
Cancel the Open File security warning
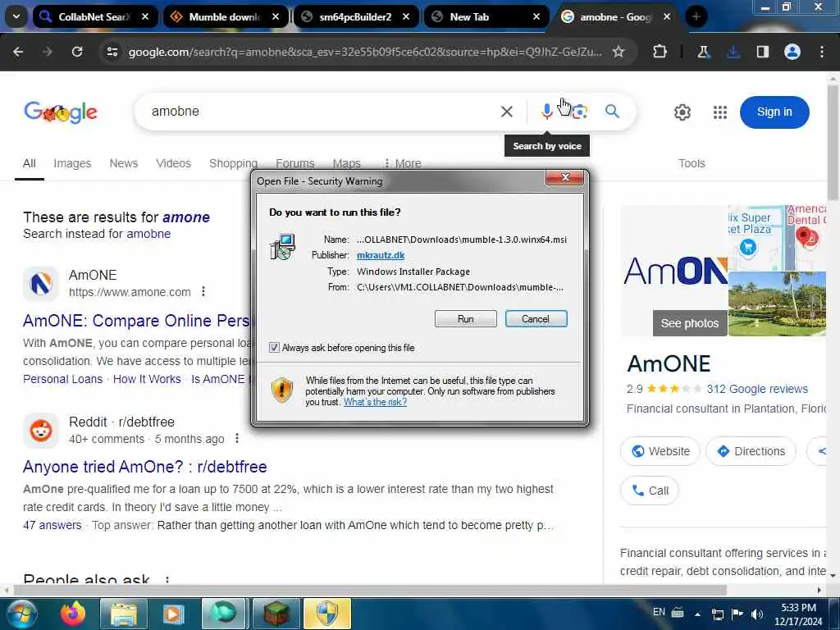coord(536,319)
